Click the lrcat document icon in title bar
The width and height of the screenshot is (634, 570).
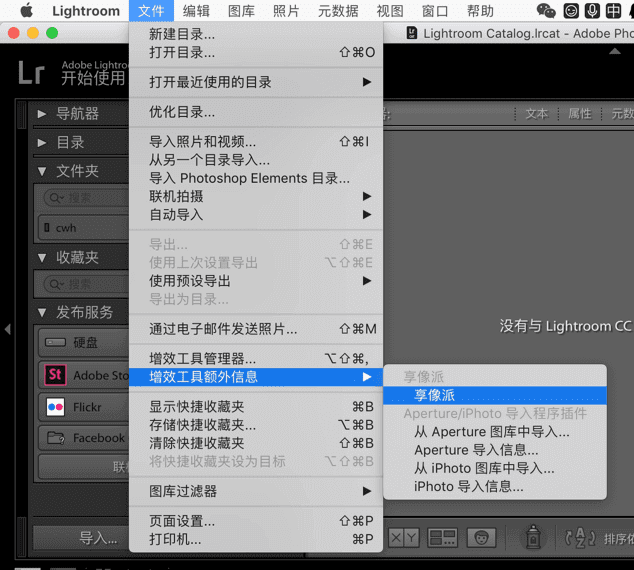[412, 33]
